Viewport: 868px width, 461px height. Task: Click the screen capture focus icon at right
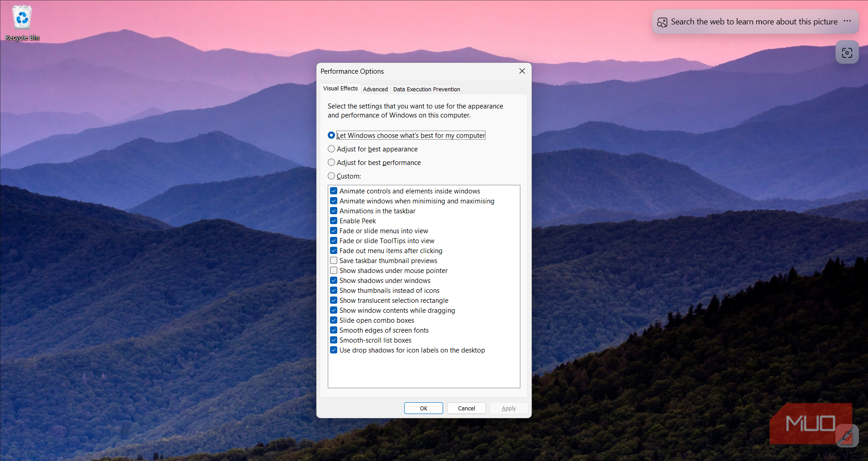pyautogui.click(x=847, y=52)
